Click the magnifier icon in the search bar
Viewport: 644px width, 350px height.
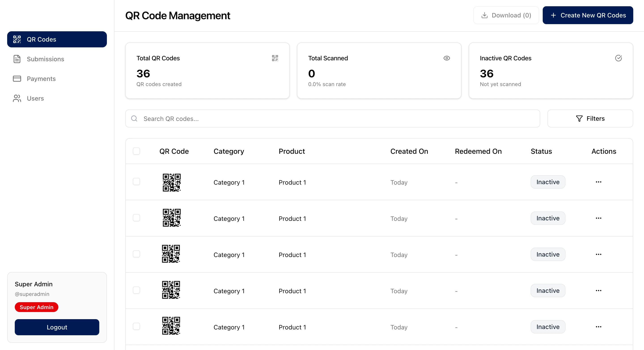pyautogui.click(x=134, y=118)
